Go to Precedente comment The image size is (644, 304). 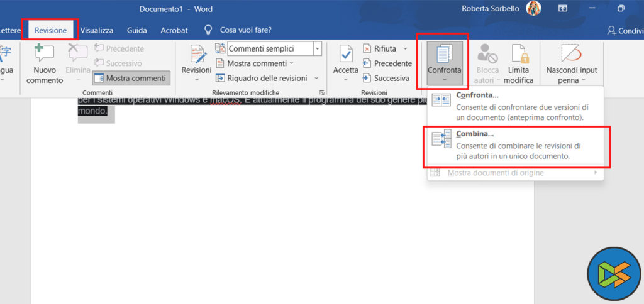point(119,48)
